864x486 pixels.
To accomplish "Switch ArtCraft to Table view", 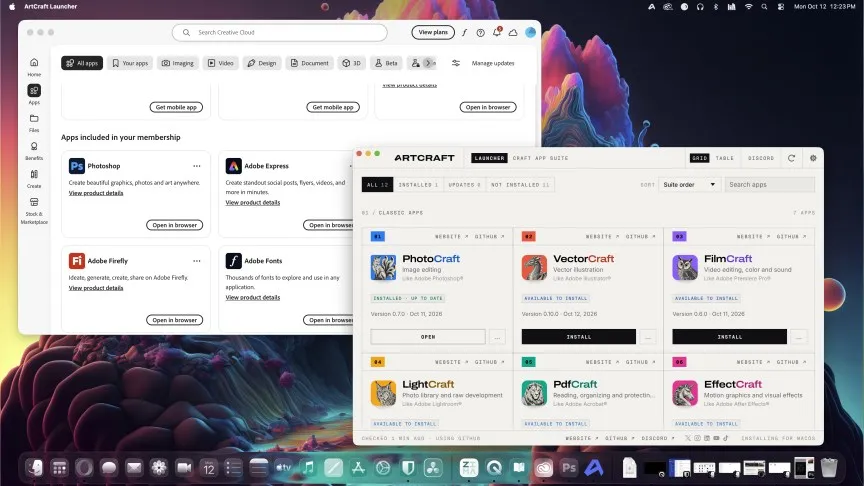I will pyautogui.click(x=725, y=158).
